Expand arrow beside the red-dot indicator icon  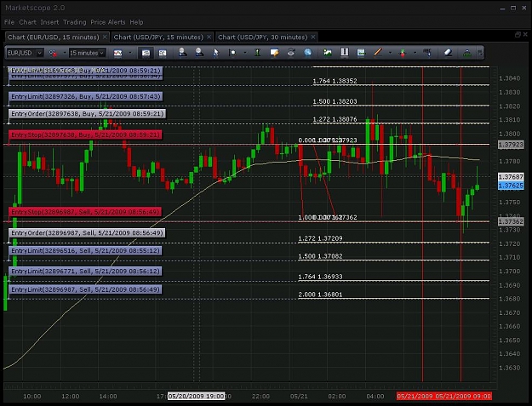(x=64, y=53)
